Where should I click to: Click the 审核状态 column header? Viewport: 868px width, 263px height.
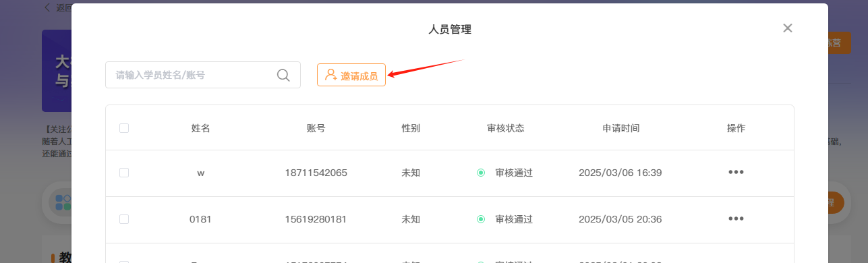tap(505, 128)
